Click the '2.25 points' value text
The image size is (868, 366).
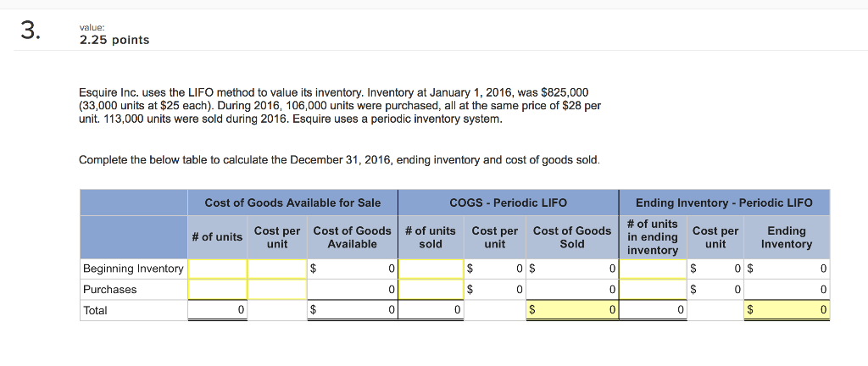coord(114,41)
